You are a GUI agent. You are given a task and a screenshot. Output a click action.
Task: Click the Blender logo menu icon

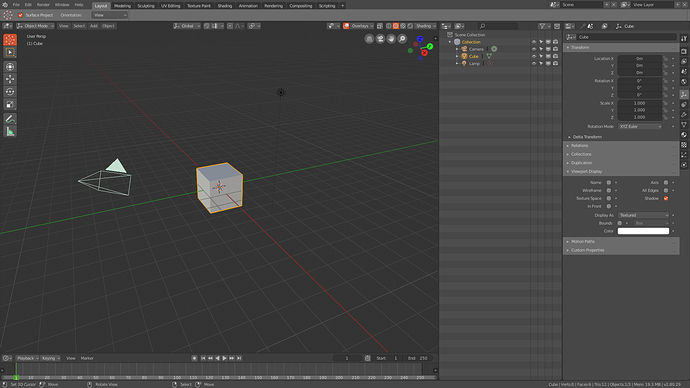[x=5, y=5]
